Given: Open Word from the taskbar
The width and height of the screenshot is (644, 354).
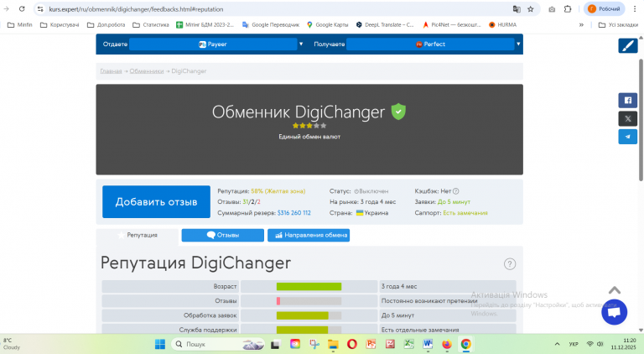Looking at the screenshot, I should (x=428, y=344).
